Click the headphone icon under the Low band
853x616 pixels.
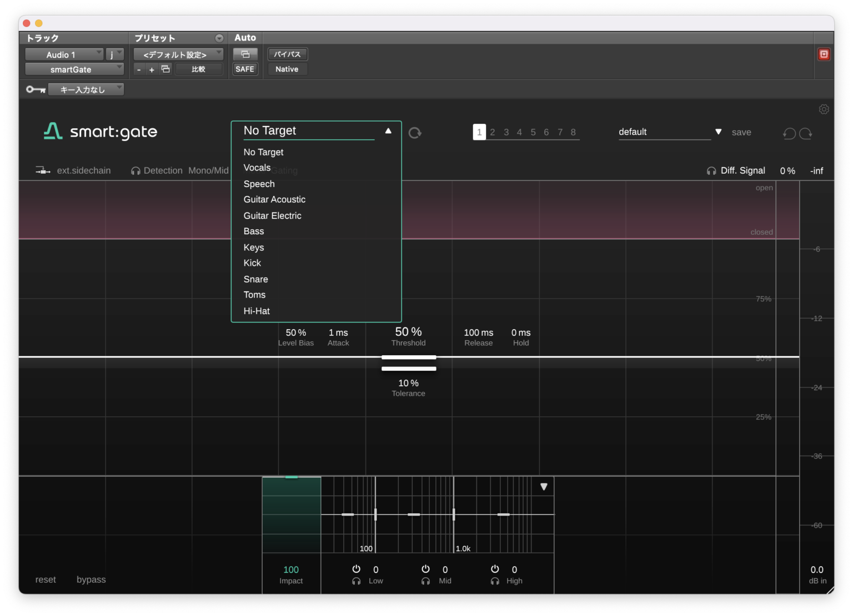pos(356,580)
